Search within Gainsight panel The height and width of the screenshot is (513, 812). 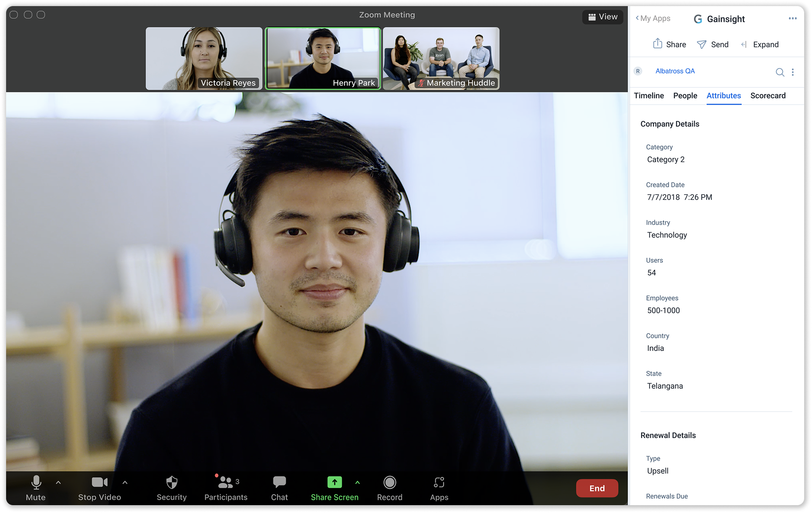(x=780, y=72)
